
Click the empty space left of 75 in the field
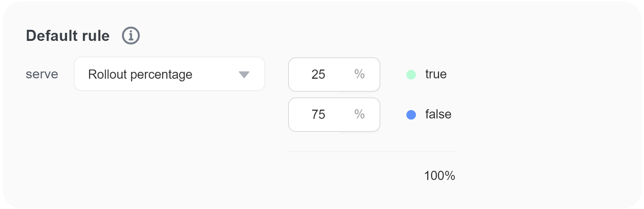pos(299,115)
